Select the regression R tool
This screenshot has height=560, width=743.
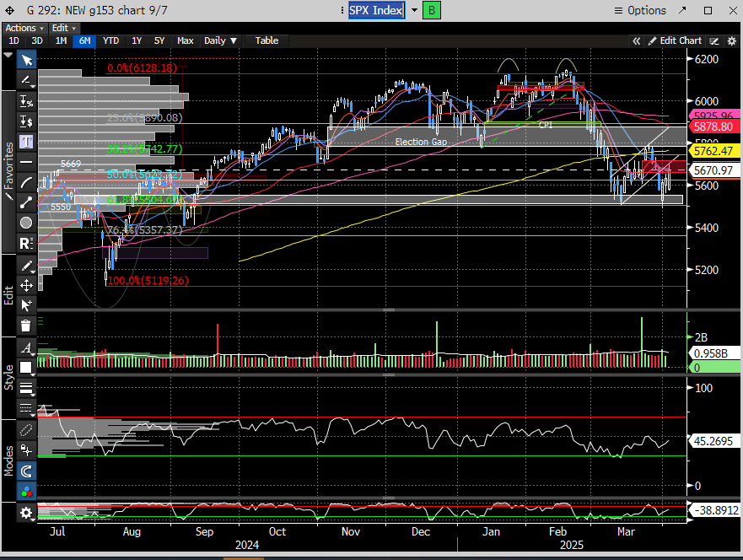pos(26,243)
